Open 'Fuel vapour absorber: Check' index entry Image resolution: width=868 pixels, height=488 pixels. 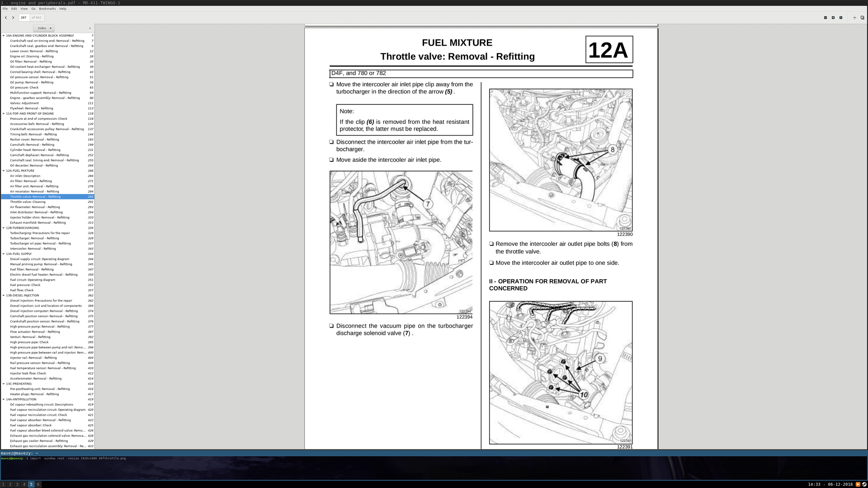tap(47, 425)
